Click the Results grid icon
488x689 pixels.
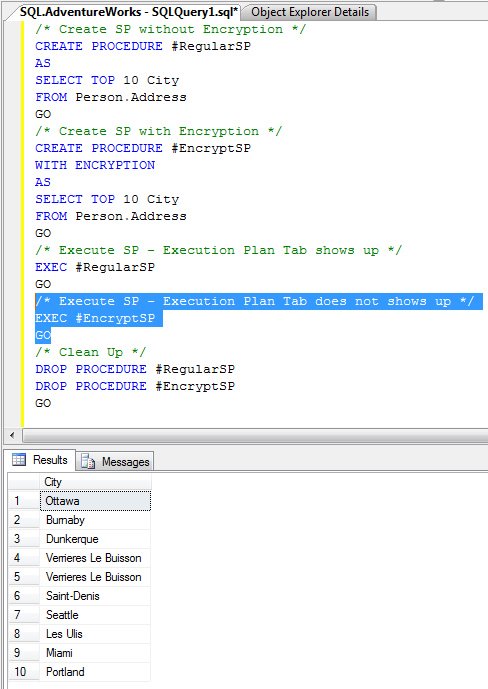click(19, 460)
